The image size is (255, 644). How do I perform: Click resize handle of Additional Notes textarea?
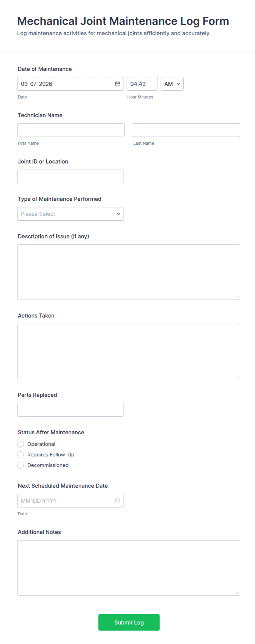point(237,593)
